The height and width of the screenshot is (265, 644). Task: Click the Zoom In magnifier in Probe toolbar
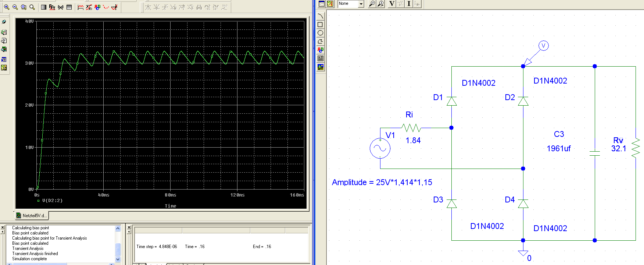tap(7, 7)
